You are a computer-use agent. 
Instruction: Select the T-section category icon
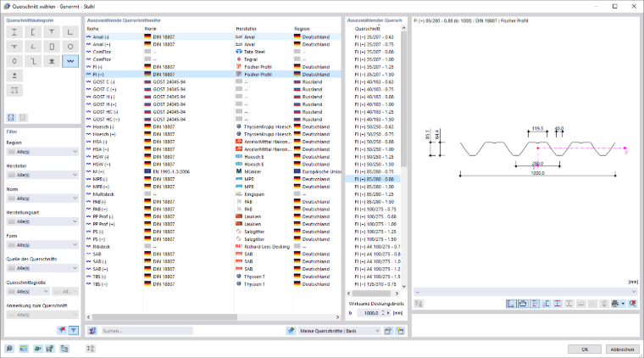click(x=52, y=32)
